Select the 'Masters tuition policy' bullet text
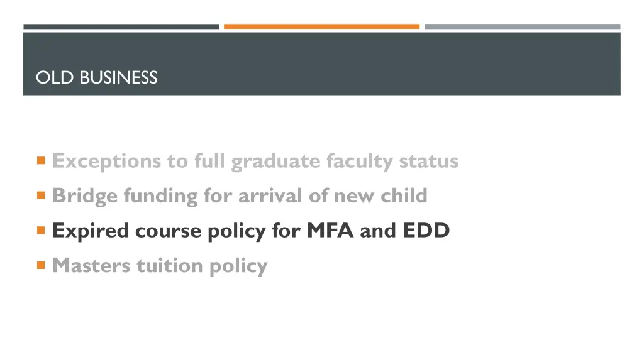 coord(160,266)
